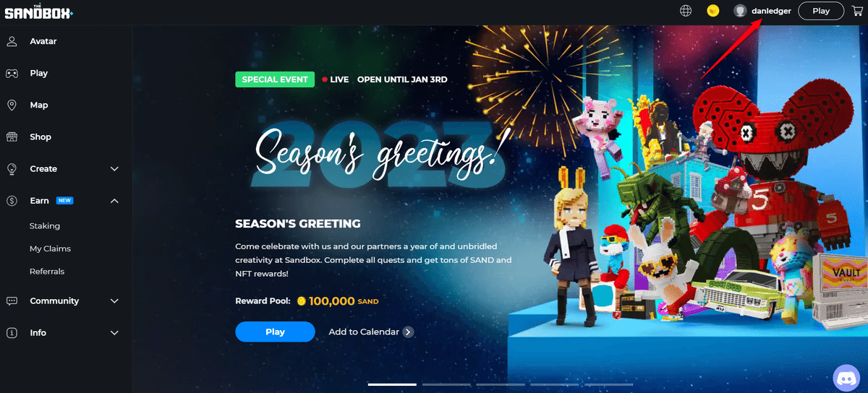Expand the Create menu chevron
The width and height of the screenshot is (868, 393).
pyautogui.click(x=114, y=169)
